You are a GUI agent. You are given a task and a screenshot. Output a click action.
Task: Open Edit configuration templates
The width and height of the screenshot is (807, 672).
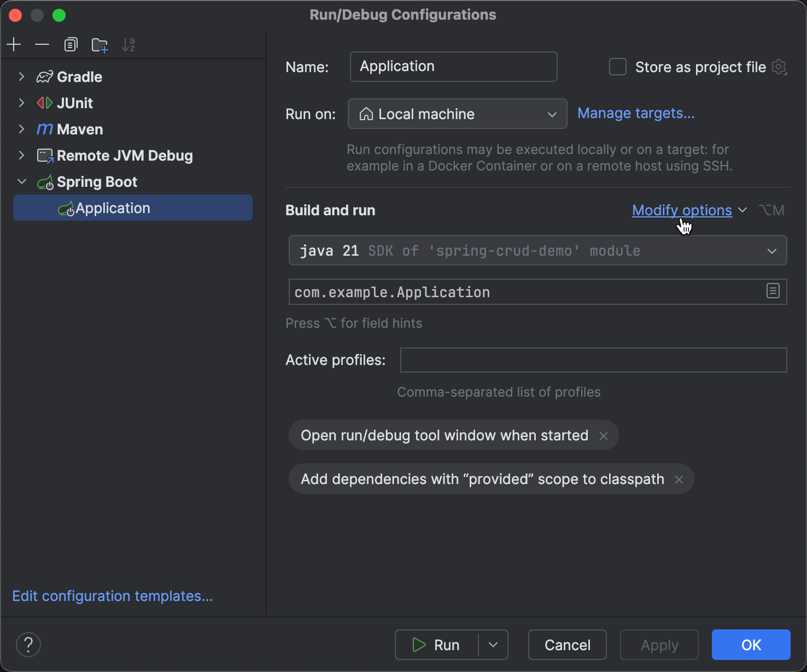(112, 596)
